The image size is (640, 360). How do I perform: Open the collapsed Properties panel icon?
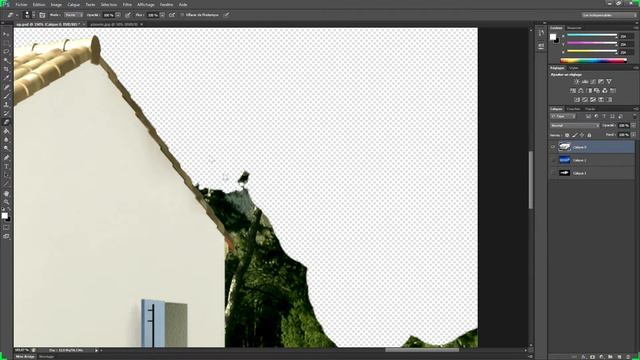tap(541, 46)
